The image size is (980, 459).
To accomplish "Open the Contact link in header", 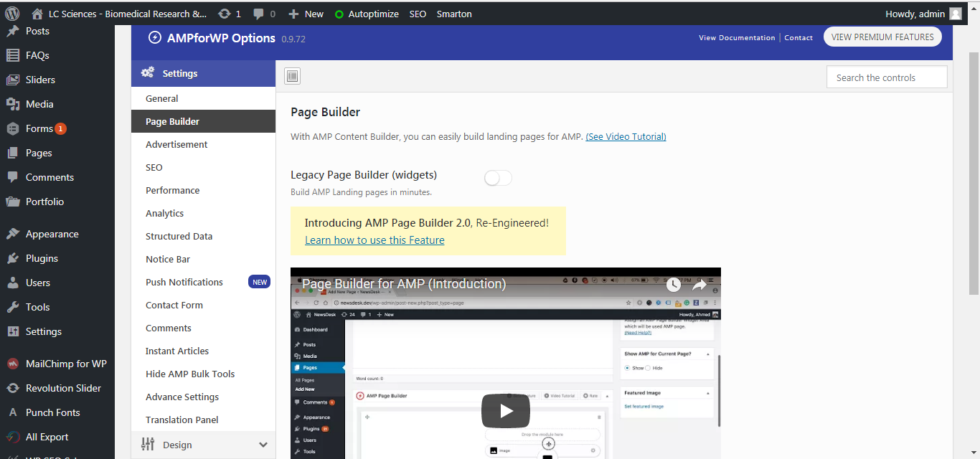I will click(798, 37).
